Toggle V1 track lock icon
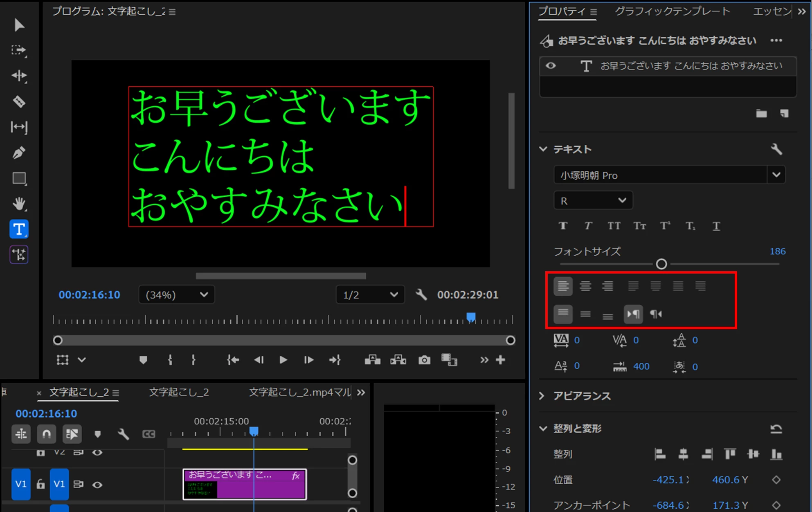The width and height of the screenshot is (812, 512). pyautogui.click(x=40, y=485)
